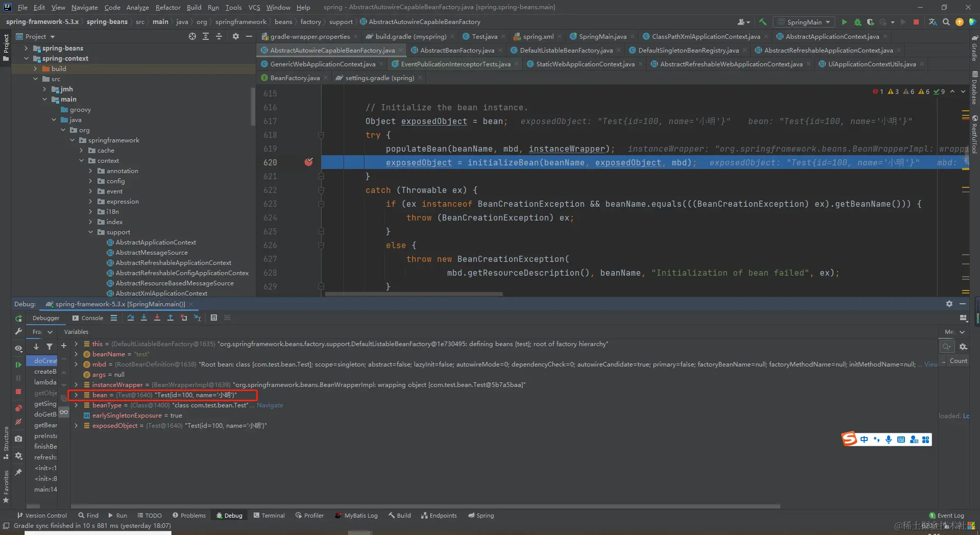Toggle fold marker at try line 618
The width and height of the screenshot is (980, 535).
[321, 135]
